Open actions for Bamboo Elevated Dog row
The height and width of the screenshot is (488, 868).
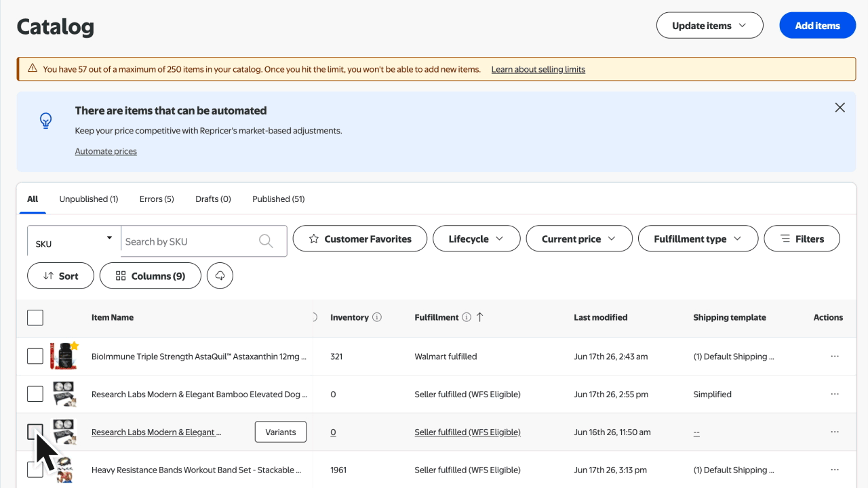tap(835, 394)
